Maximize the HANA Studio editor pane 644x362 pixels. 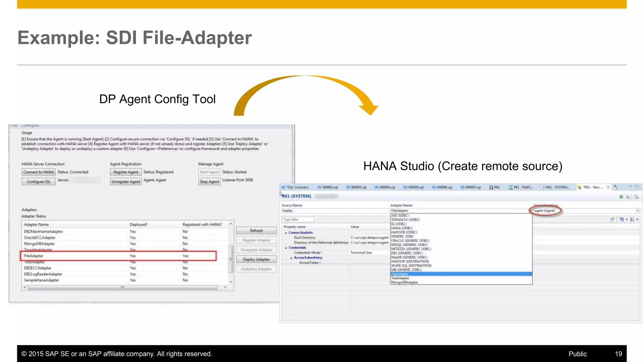pyautogui.click(x=637, y=187)
